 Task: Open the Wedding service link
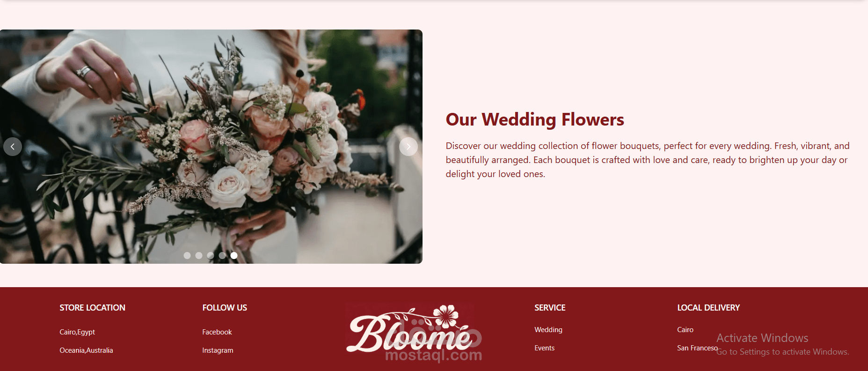pyautogui.click(x=548, y=330)
